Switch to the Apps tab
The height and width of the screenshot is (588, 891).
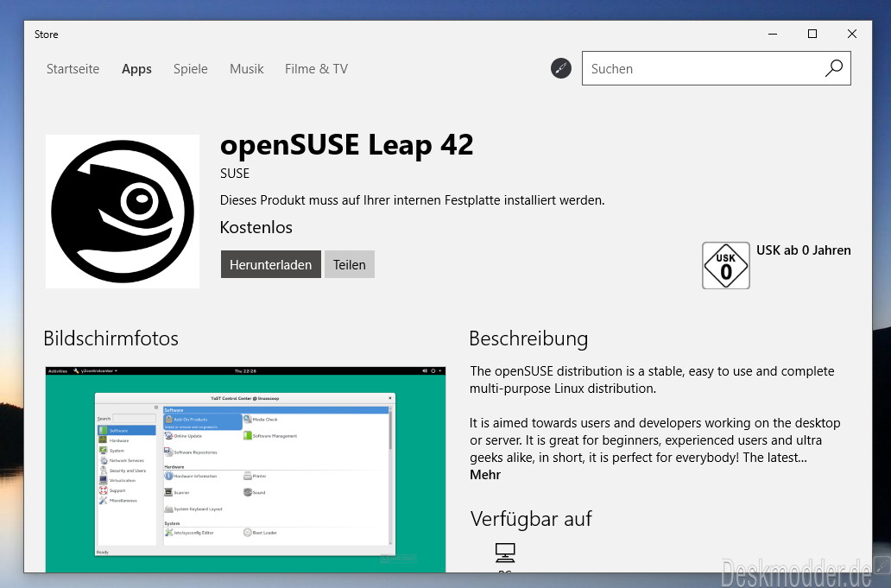pyautogui.click(x=136, y=69)
